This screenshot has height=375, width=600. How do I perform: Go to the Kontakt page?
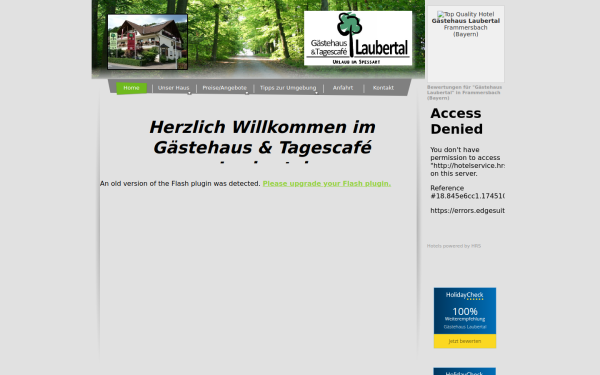pyautogui.click(x=383, y=88)
